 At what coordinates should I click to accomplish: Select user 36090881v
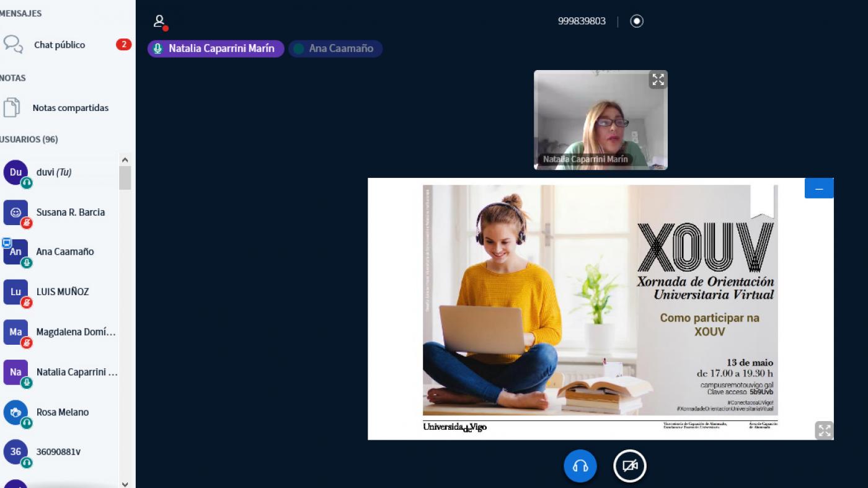60,452
